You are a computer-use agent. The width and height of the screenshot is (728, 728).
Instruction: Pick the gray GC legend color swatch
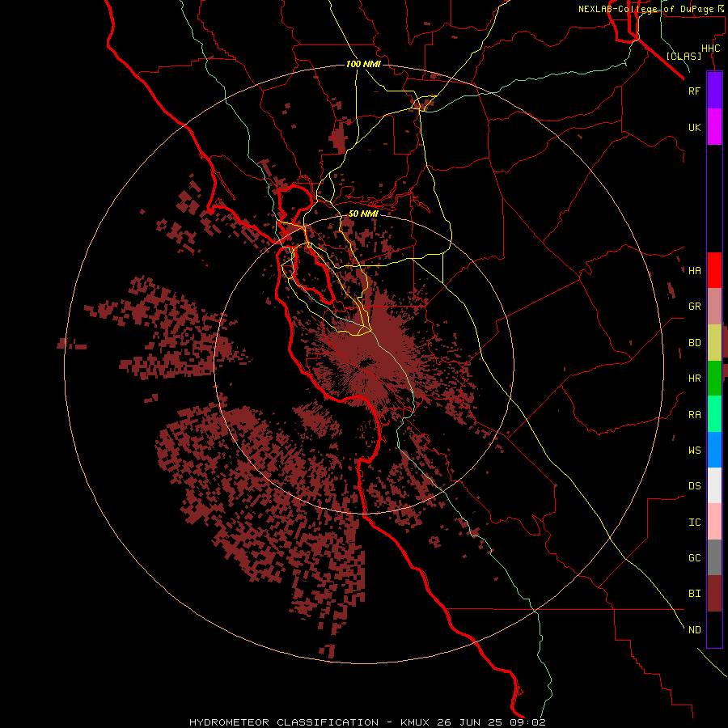click(714, 557)
